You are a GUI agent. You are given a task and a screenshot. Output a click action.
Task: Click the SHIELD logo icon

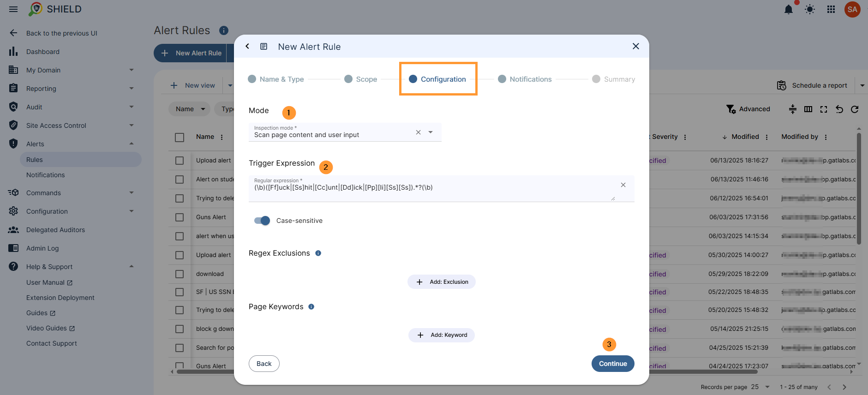36,9
